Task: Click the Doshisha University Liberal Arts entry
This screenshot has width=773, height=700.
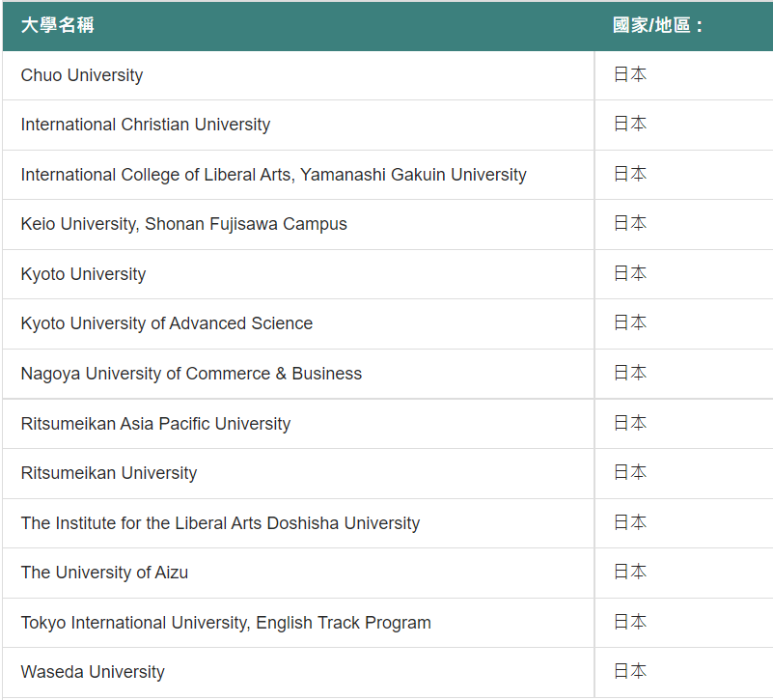Action: pyautogui.click(x=220, y=523)
